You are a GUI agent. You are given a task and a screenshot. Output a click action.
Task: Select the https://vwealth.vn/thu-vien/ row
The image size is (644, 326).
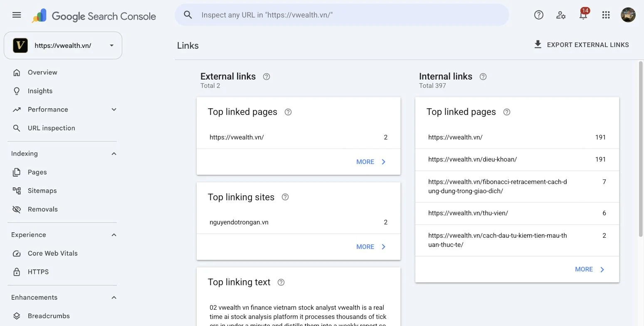(x=517, y=213)
